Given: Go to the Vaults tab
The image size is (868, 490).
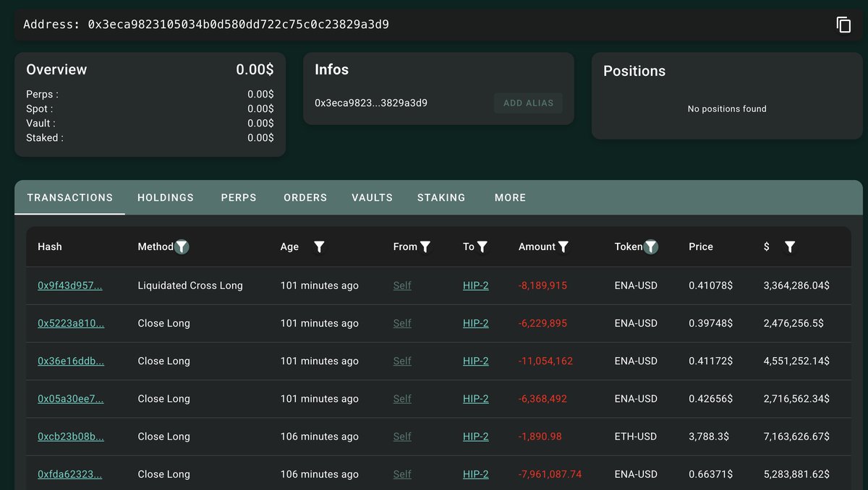Looking at the screenshot, I should 372,197.
